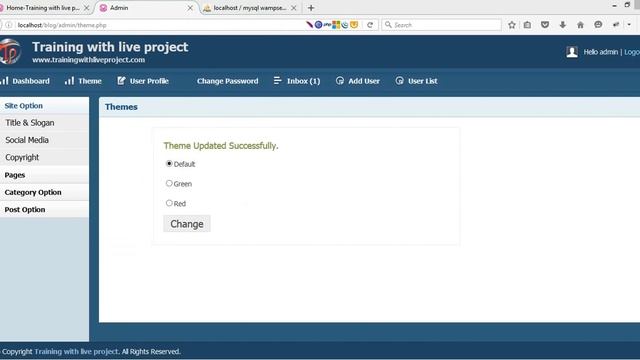Click the chat smiley toolbar icon
The height and width of the screenshot is (360, 640).
click(x=598, y=25)
